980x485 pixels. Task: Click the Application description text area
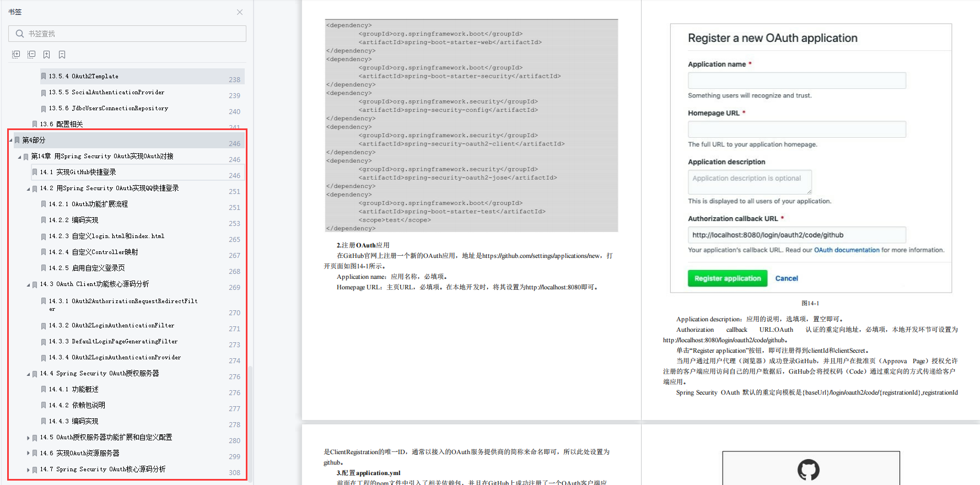750,182
